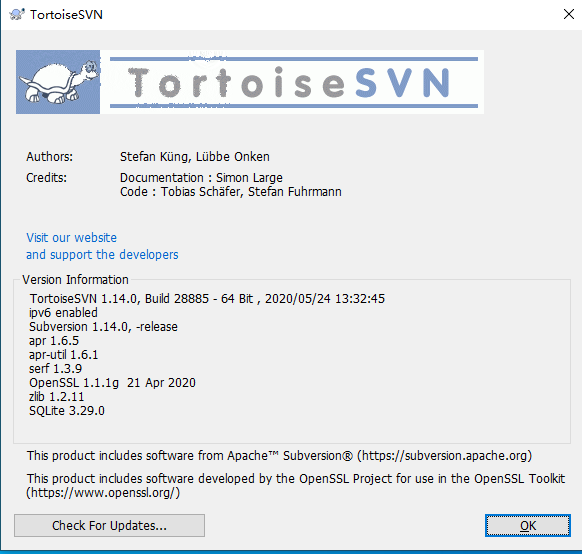This screenshot has height=554, width=582.
Task: Click the SQLite 3.29.0 version line
Action: pos(67,411)
